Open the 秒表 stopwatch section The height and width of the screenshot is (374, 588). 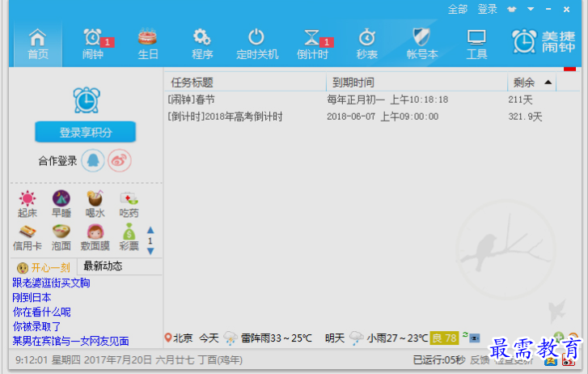(367, 45)
